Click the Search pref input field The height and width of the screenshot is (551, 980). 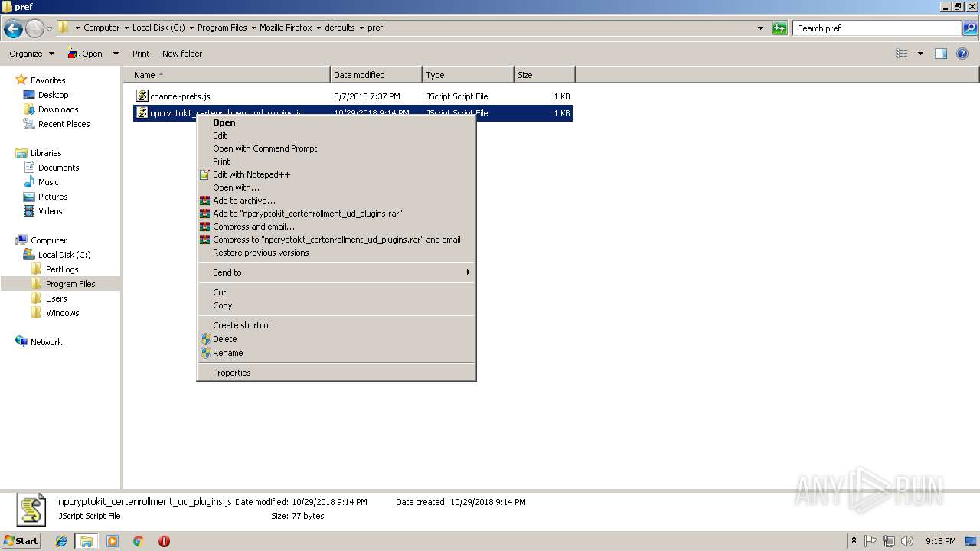pos(877,28)
